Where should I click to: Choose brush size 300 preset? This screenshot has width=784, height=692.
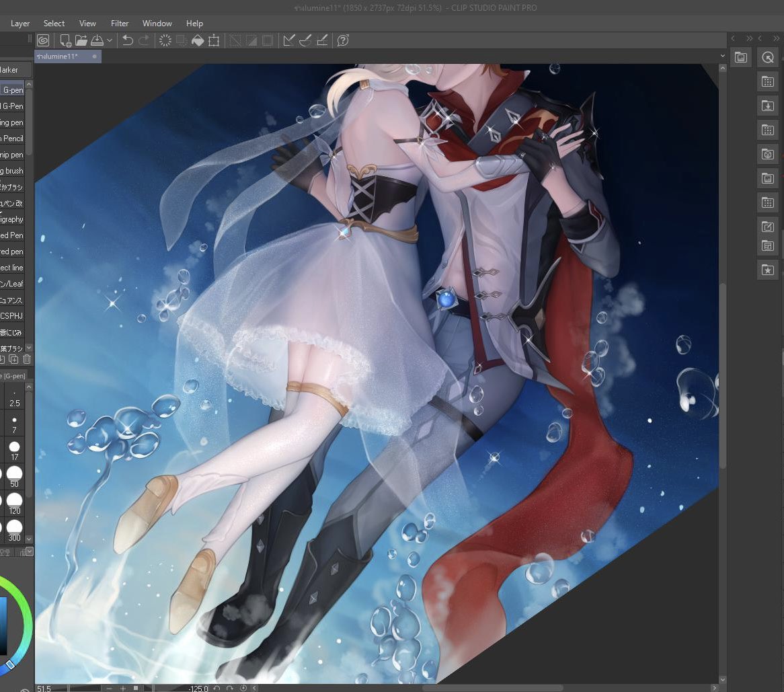pos(15,531)
